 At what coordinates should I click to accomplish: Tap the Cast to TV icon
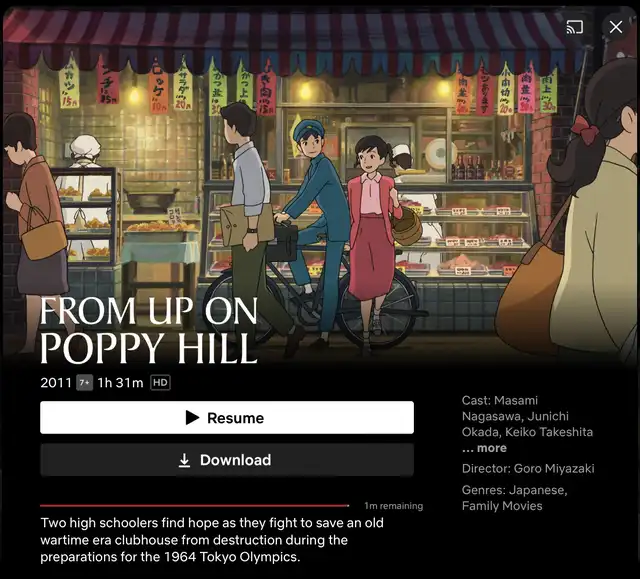[x=575, y=27]
